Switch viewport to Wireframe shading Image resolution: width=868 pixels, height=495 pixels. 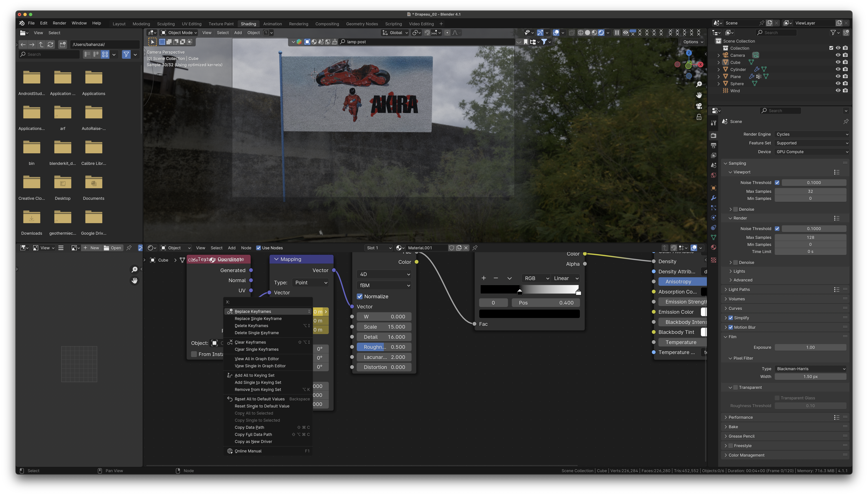coord(580,33)
